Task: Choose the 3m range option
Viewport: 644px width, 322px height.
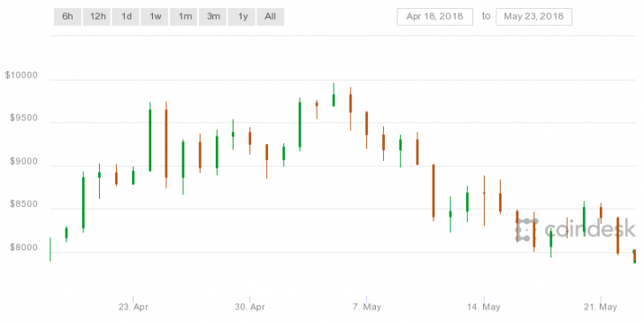Action: (x=212, y=17)
